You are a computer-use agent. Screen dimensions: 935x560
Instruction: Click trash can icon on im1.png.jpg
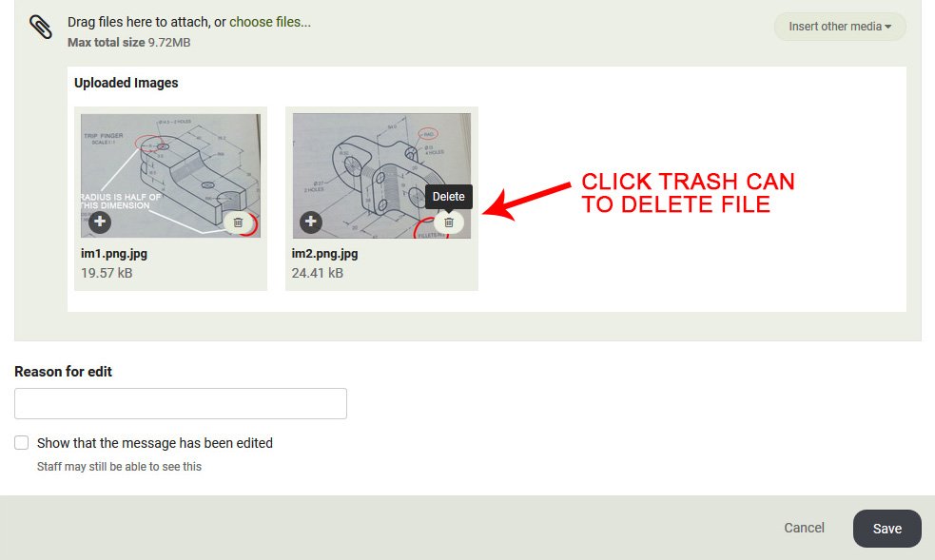click(x=238, y=222)
